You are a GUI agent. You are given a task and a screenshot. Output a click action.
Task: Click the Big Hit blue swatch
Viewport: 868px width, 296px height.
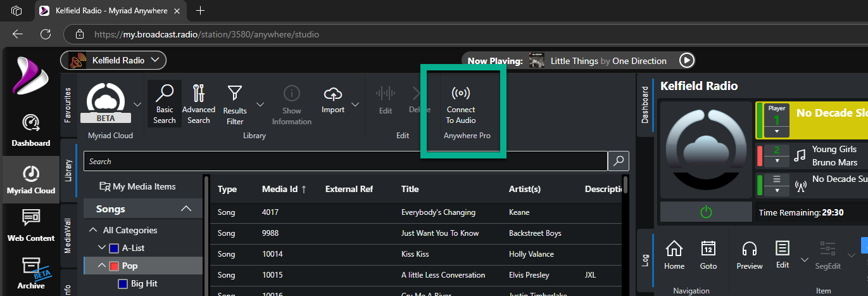click(x=123, y=284)
